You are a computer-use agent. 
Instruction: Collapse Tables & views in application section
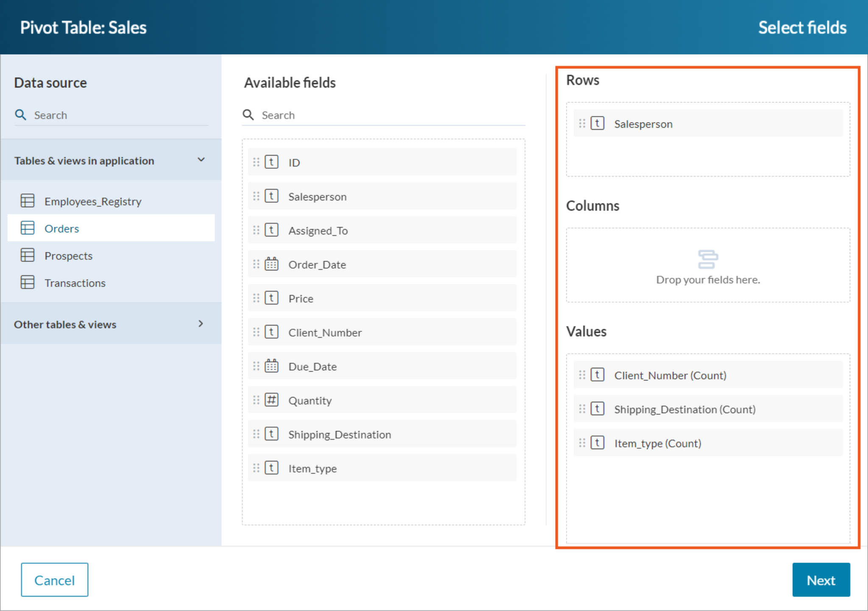(201, 160)
